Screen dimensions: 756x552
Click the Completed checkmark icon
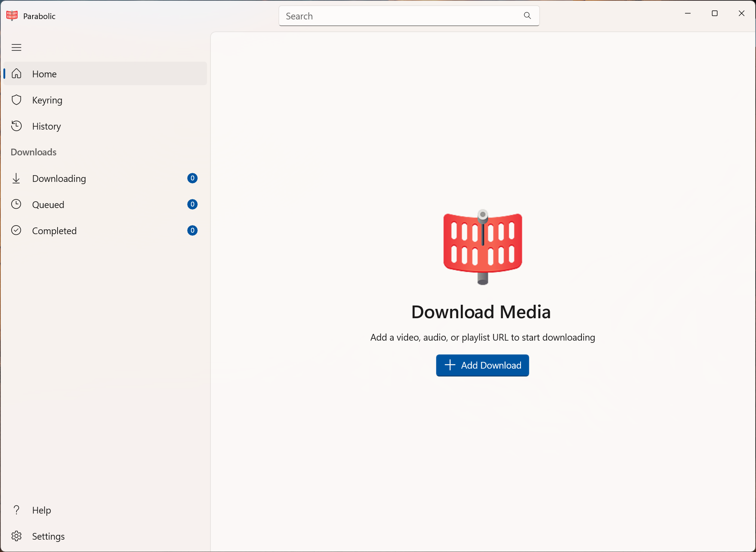coord(16,230)
